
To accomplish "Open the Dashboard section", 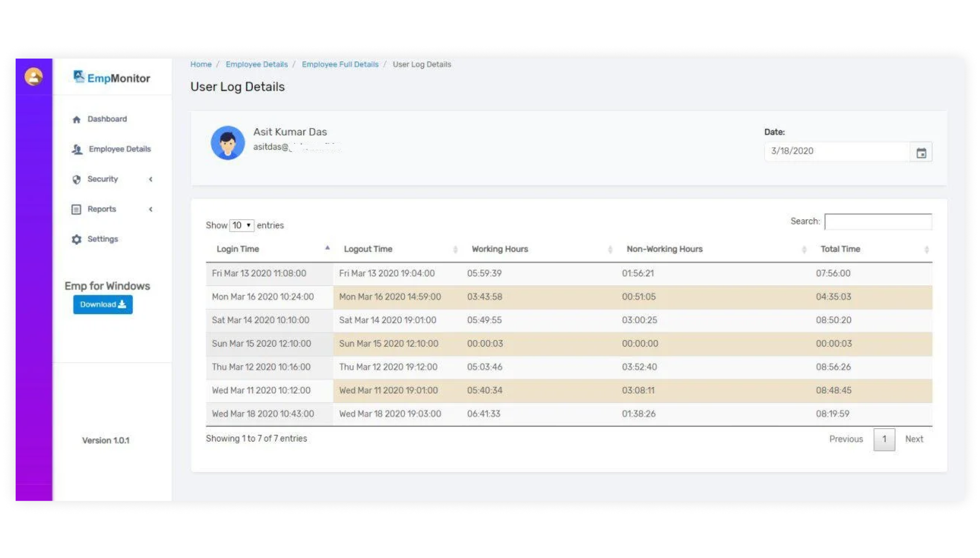I will (x=106, y=119).
